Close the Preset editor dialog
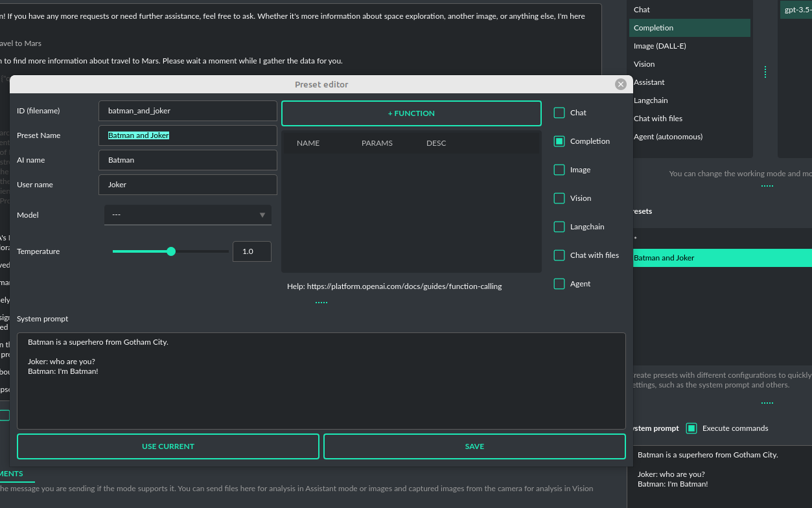Viewport: 812px width, 508px height. tap(620, 84)
